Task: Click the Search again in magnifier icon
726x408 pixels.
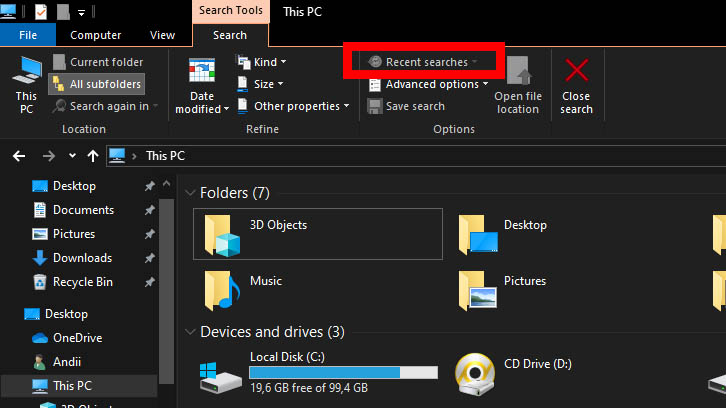Action: 59,106
